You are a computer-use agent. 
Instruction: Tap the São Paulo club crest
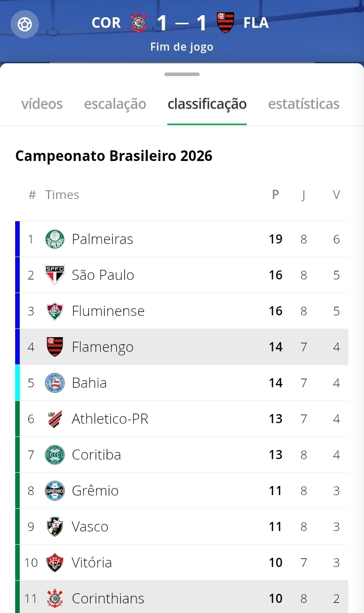[55, 275]
